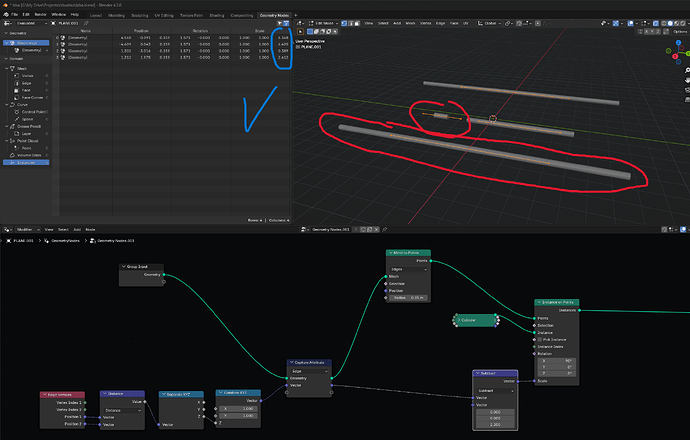Image resolution: width=690 pixels, height=440 pixels.
Task: Switch to the Layout workspace tab
Action: coord(96,15)
